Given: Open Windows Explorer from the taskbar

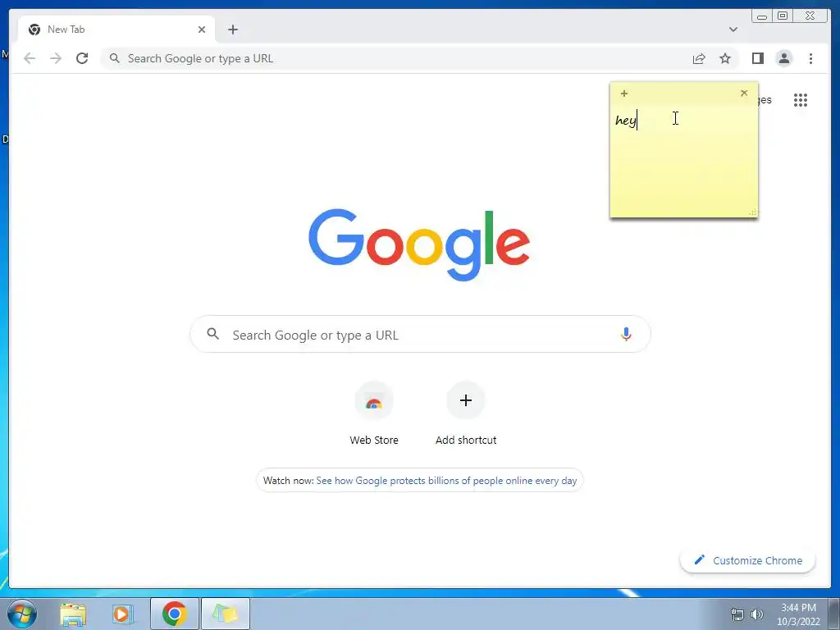Looking at the screenshot, I should tap(73, 614).
